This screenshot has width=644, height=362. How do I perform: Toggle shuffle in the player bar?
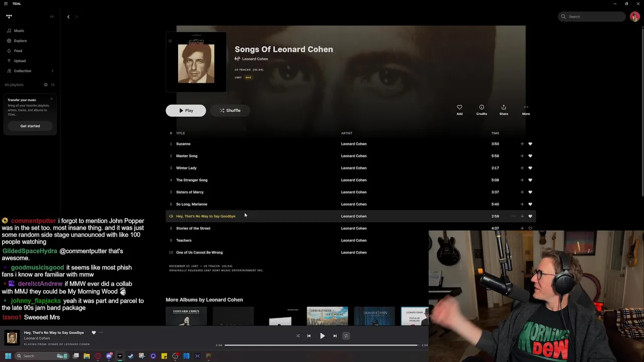tap(298, 336)
